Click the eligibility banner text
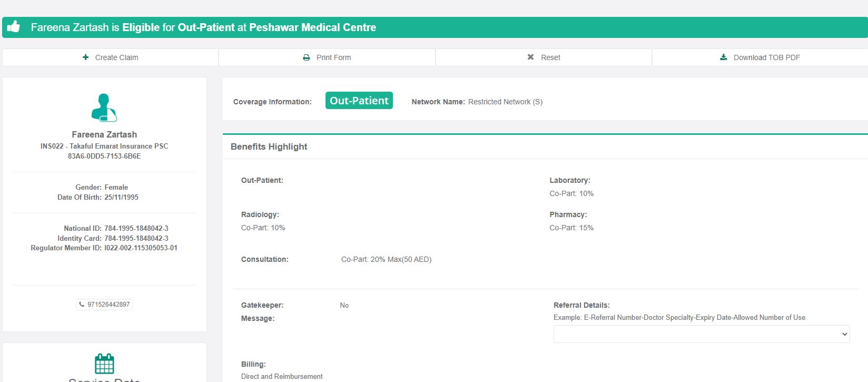 [203, 27]
